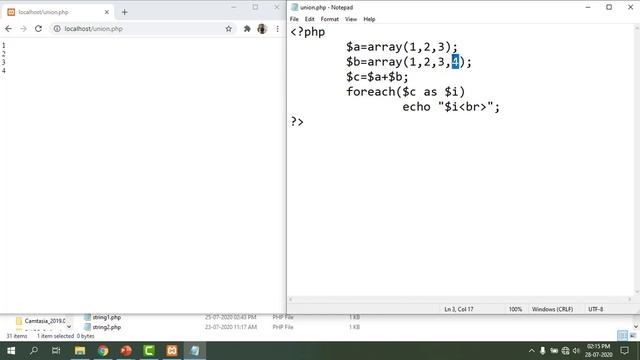Open network tray icon
This screenshot has height=360, width=640.
coord(565,351)
